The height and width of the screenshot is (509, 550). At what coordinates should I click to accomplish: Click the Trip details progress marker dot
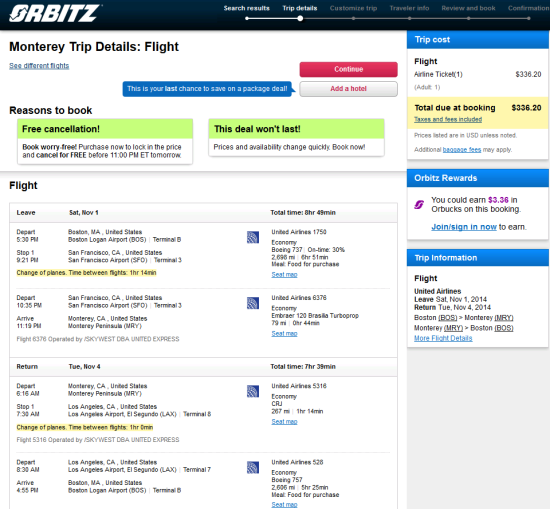tap(300, 18)
